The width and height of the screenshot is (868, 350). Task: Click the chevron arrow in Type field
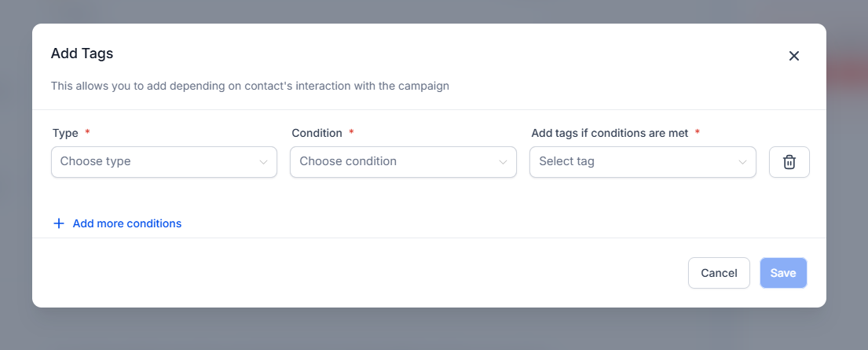[x=263, y=162]
